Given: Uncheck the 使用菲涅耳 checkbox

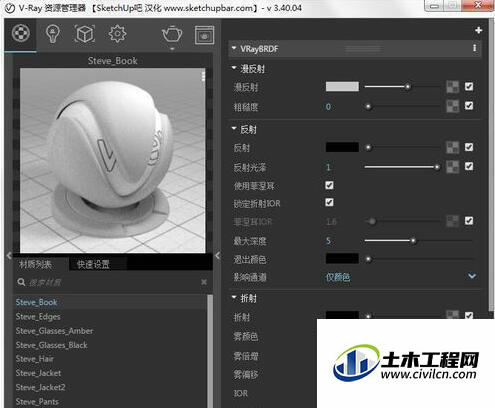Looking at the screenshot, I should point(329,185).
